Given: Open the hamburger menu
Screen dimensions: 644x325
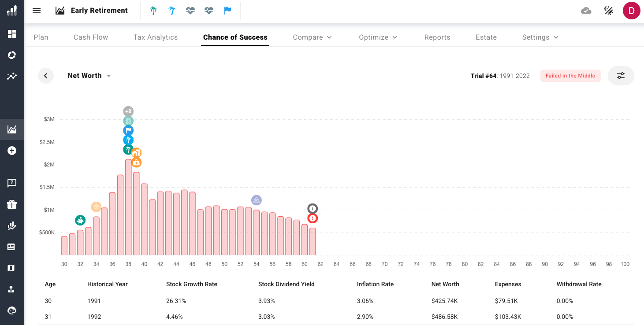Looking at the screenshot, I should (x=37, y=11).
